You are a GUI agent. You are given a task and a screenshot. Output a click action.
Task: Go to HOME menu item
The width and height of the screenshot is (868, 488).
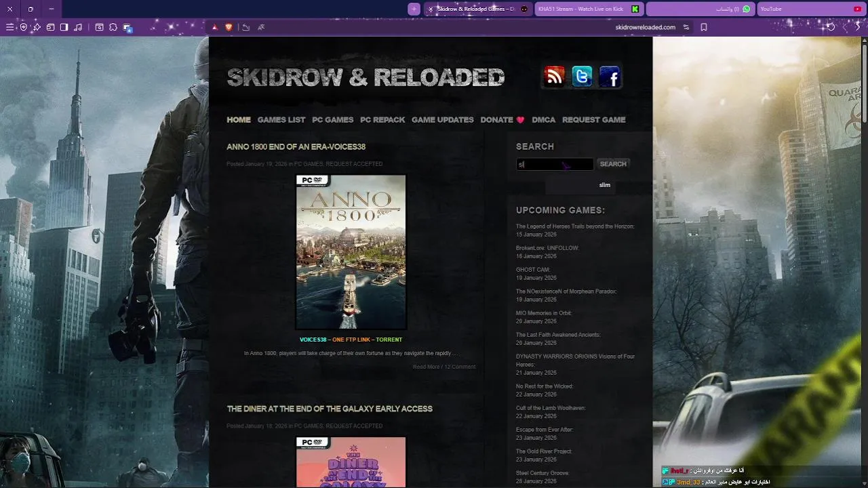pyautogui.click(x=239, y=119)
